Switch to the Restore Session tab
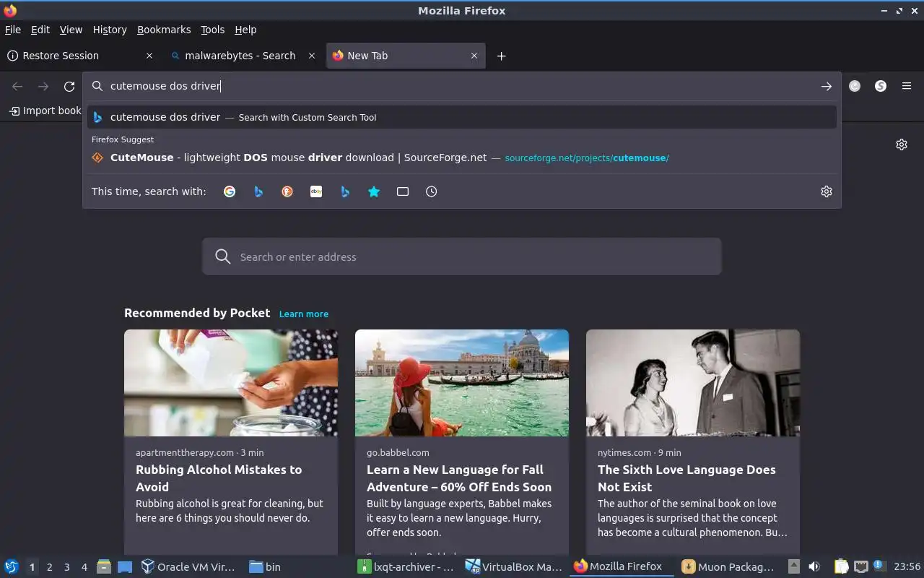 pyautogui.click(x=81, y=56)
